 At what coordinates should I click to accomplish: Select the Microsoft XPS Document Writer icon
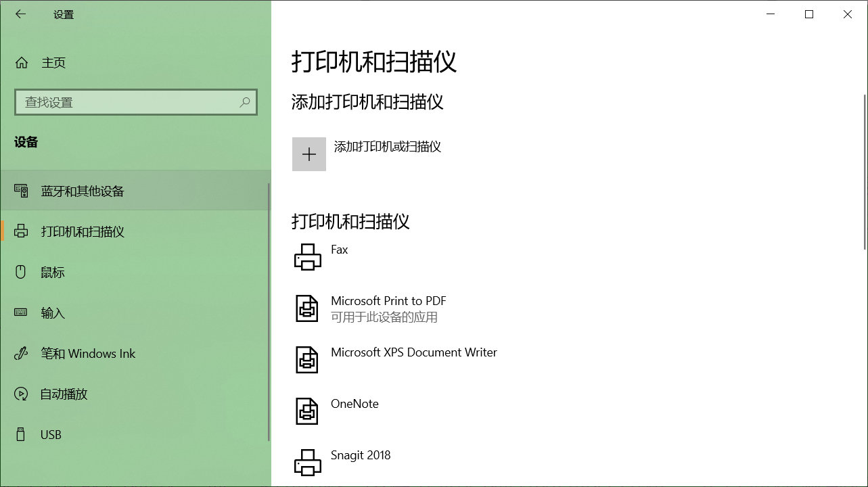click(x=308, y=360)
